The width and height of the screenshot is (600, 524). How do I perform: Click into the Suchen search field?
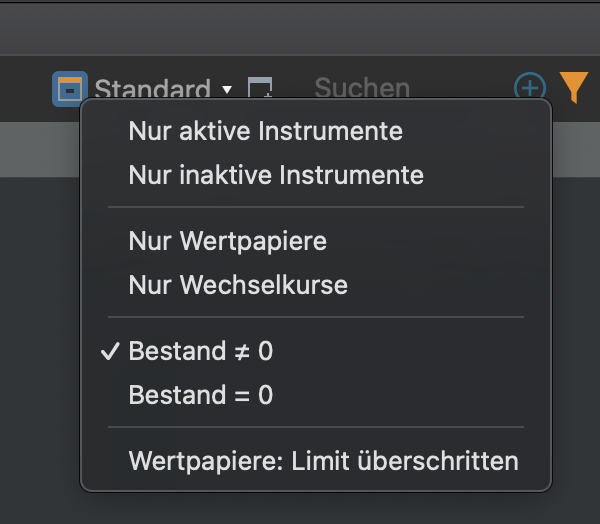pos(362,88)
